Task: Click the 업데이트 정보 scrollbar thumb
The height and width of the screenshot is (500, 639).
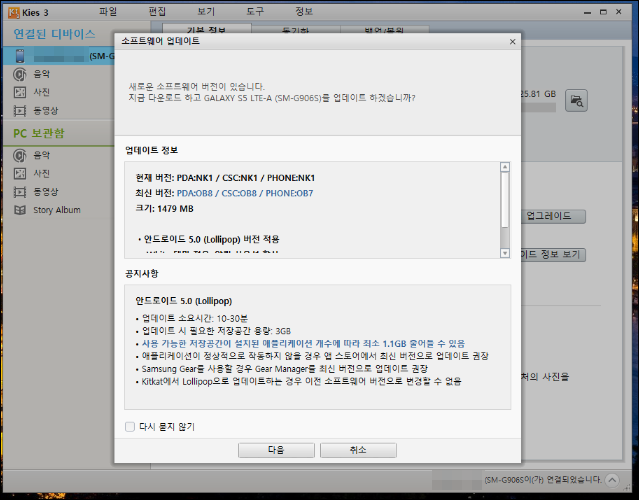Action: coord(505,200)
